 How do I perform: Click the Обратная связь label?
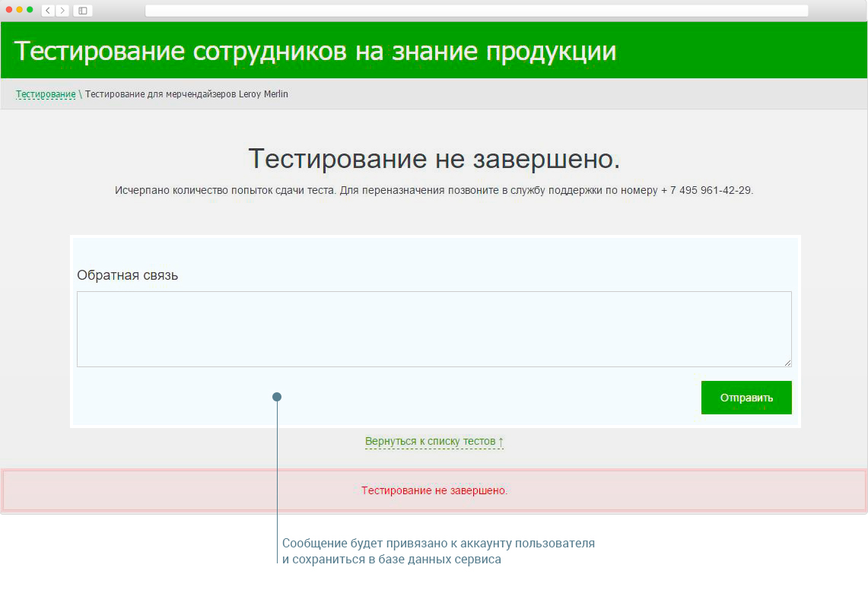point(127,275)
